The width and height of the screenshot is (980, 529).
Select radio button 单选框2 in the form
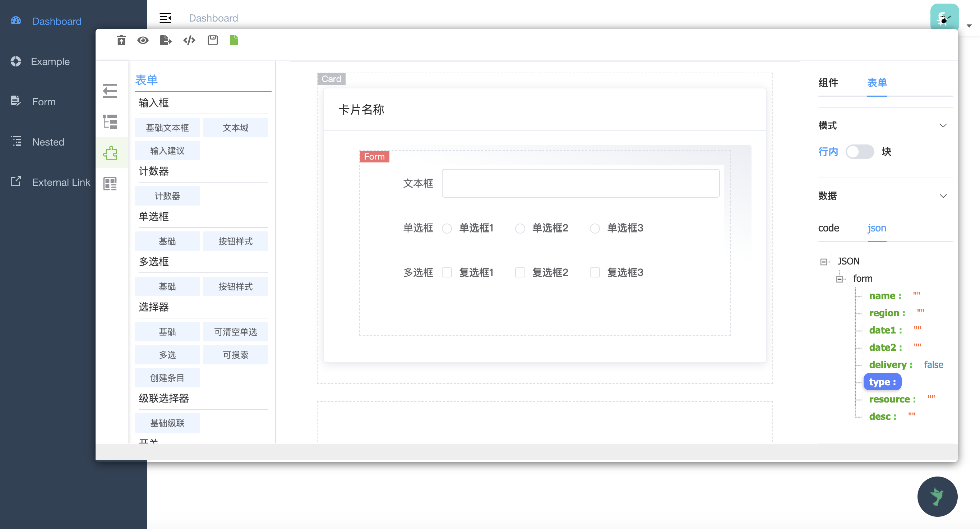(x=520, y=228)
